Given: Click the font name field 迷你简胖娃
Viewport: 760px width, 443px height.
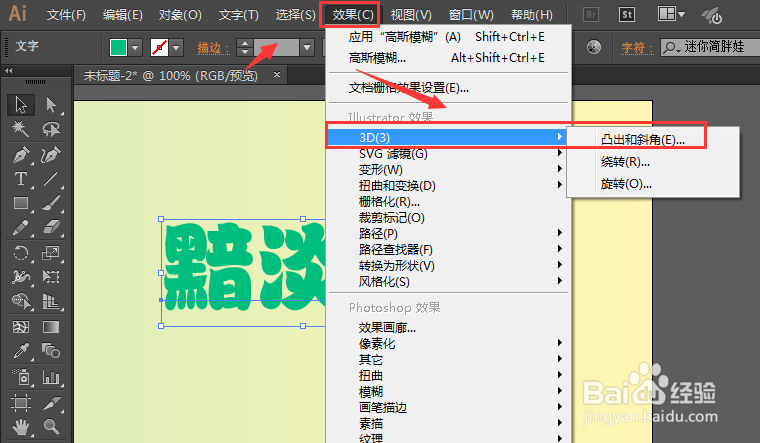Looking at the screenshot, I should tap(710, 47).
